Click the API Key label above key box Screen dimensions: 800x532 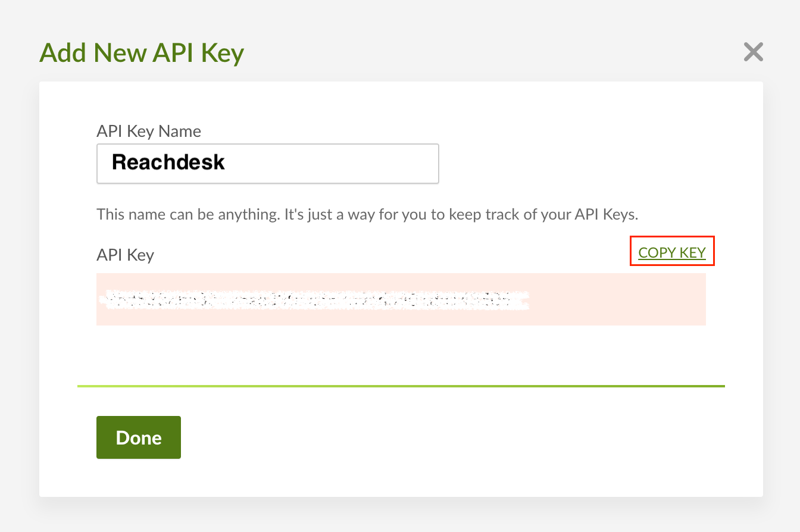125,255
